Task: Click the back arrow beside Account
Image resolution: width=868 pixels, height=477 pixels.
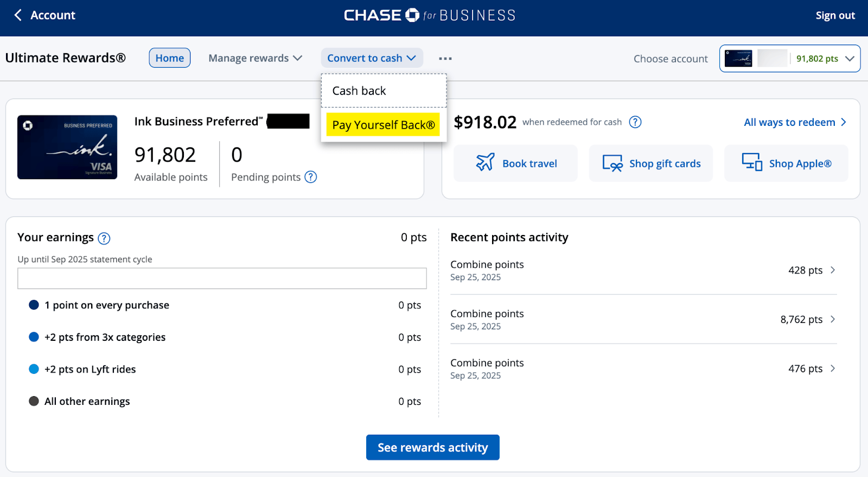Action: click(x=18, y=15)
